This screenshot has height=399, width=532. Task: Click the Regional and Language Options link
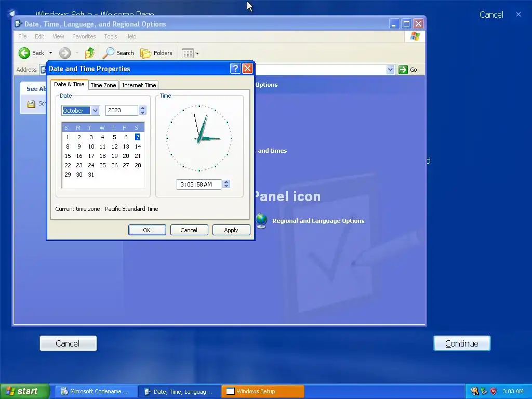coord(318,220)
